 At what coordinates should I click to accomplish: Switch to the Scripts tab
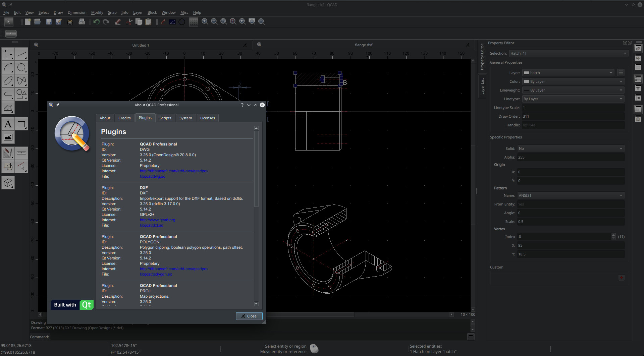[x=165, y=118]
